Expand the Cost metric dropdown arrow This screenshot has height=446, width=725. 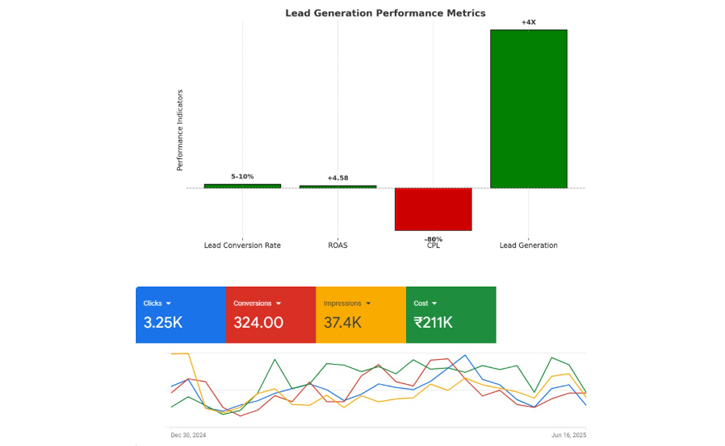coord(435,303)
